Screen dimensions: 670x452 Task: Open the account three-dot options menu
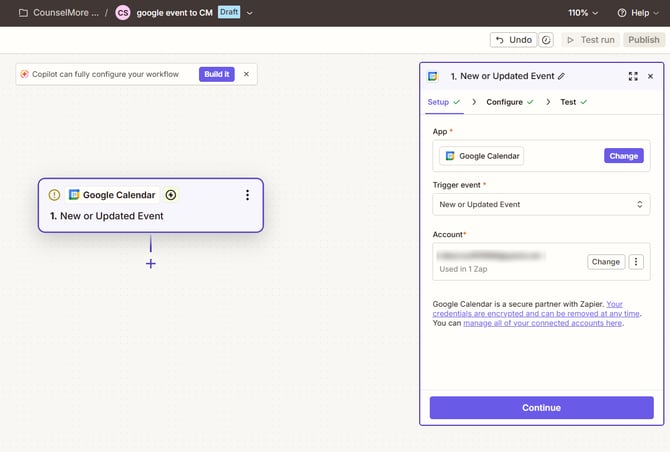(636, 261)
